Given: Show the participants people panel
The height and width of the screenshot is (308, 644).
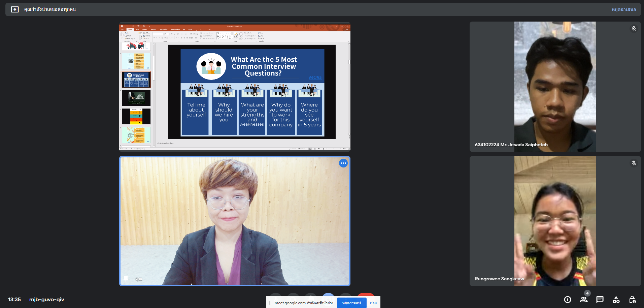Looking at the screenshot, I should pyautogui.click(x=584, y=300).
